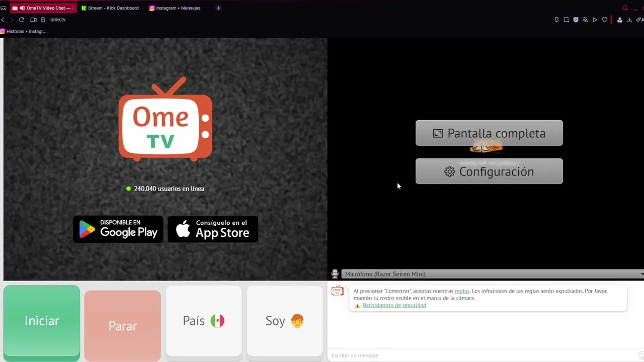This screenshot has height=362, width=644.
Task: Open the reglas link in the chat message
Action: tap(462, 291)
